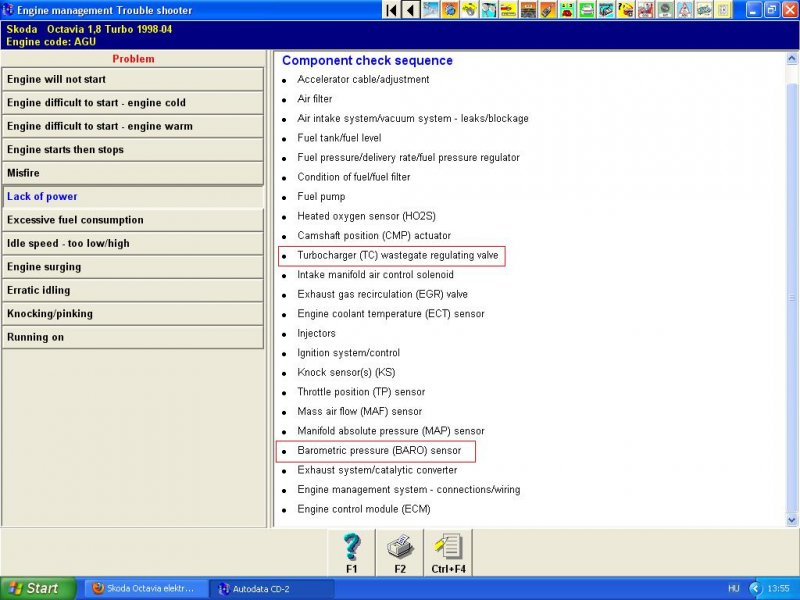This screenshot has width=800, height=600.
Task: Click the vertical scrollbar thumb of component list
Action: (792, 297)
